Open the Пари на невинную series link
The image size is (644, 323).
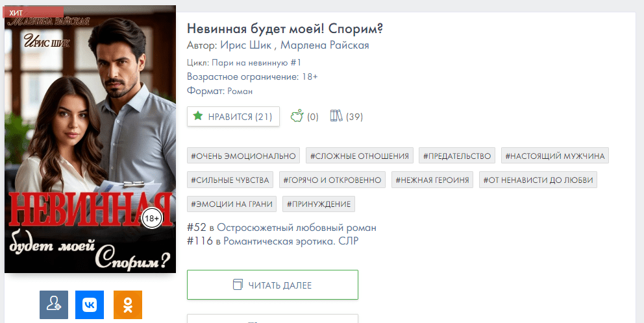256,63
